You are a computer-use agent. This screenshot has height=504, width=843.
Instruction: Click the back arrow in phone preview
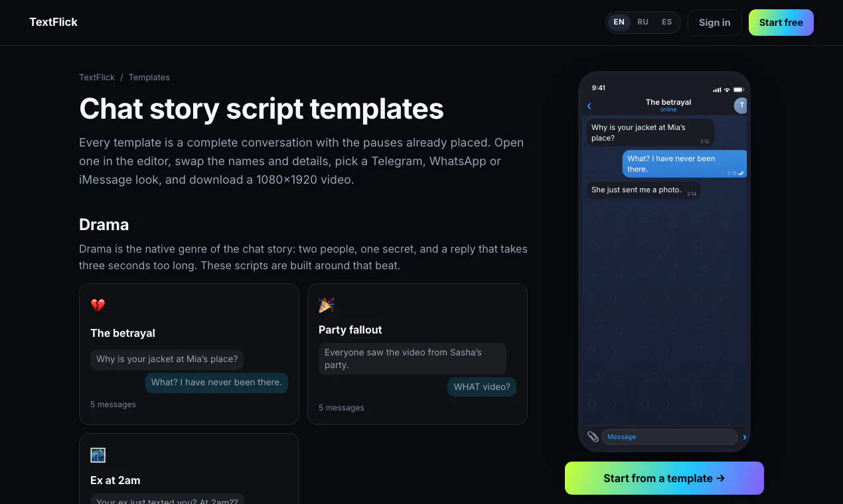click(589, 106)
